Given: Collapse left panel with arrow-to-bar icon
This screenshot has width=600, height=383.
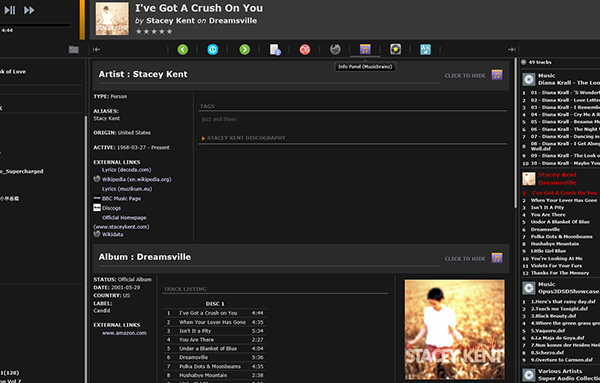Looking at the screenshot, I should pyautogui.click(x=96, y=49).
